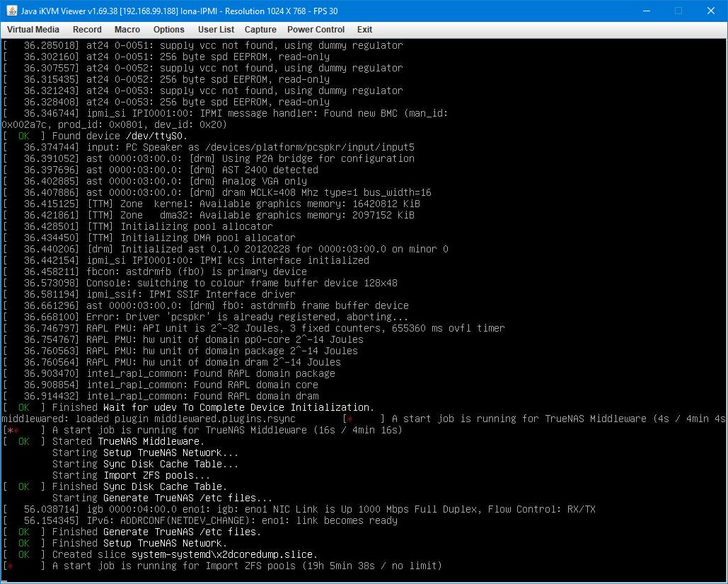Choose Exit in the menu bar
728x584 pixels.
(364, 30)
